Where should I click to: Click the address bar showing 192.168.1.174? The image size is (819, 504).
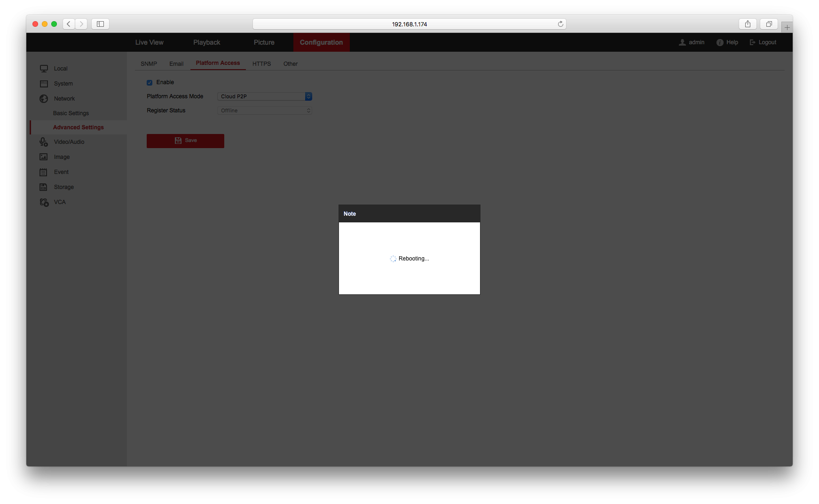(x=409, y=24)
